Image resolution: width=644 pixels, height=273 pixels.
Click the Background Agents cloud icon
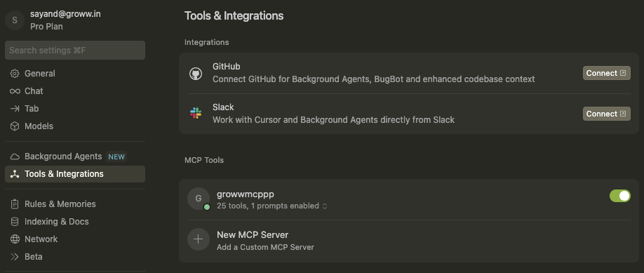[x=15, y=157]
